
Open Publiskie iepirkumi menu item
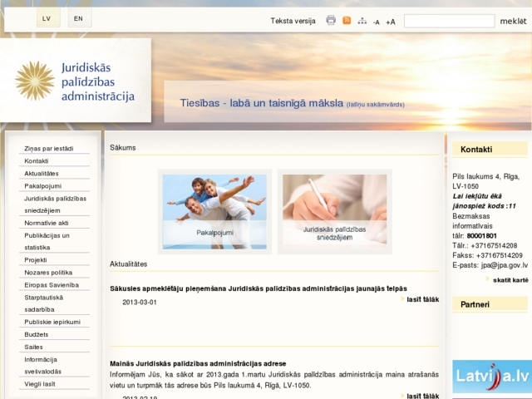tap(54, 322)
